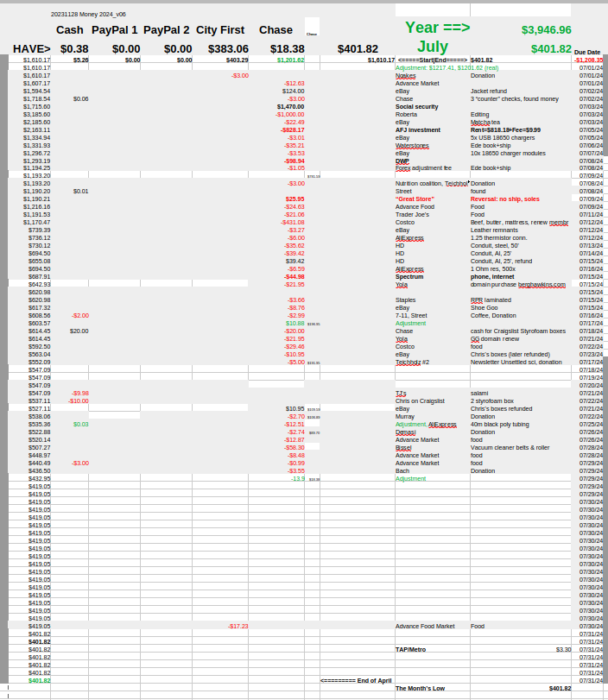The height and width of the screenshot is (700, 608).
Task: Select the $1,470.00 deposit amount
Action: pyautogui.click(x=290, y=107)
